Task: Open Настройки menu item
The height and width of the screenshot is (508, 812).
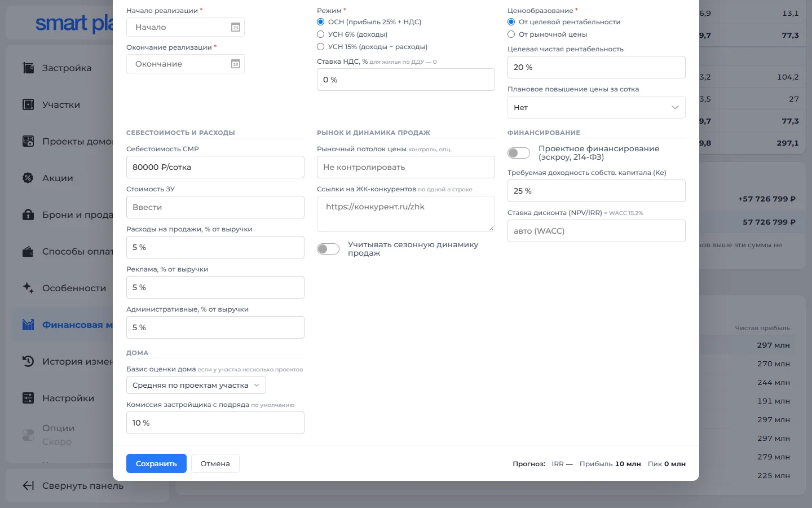Action: [68, 398]
